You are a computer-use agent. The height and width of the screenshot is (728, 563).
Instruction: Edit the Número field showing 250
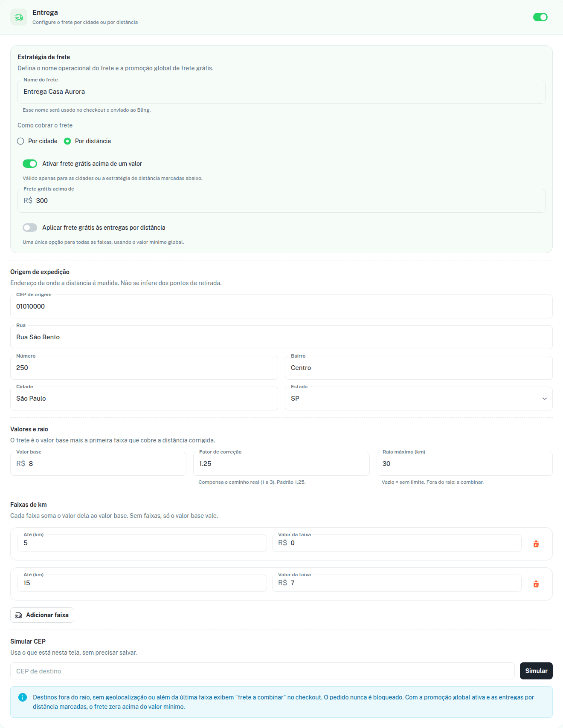tap(144, 368)
